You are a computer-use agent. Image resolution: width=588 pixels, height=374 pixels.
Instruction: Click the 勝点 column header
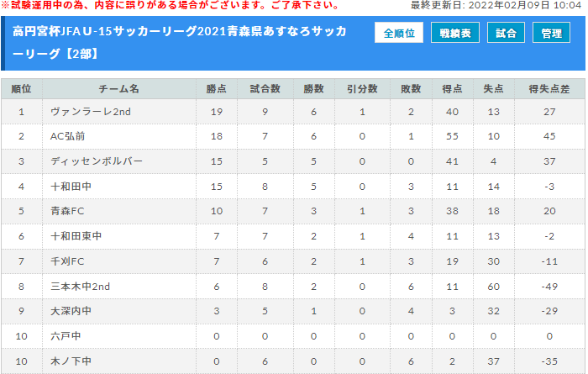click(x=217, y=89)
